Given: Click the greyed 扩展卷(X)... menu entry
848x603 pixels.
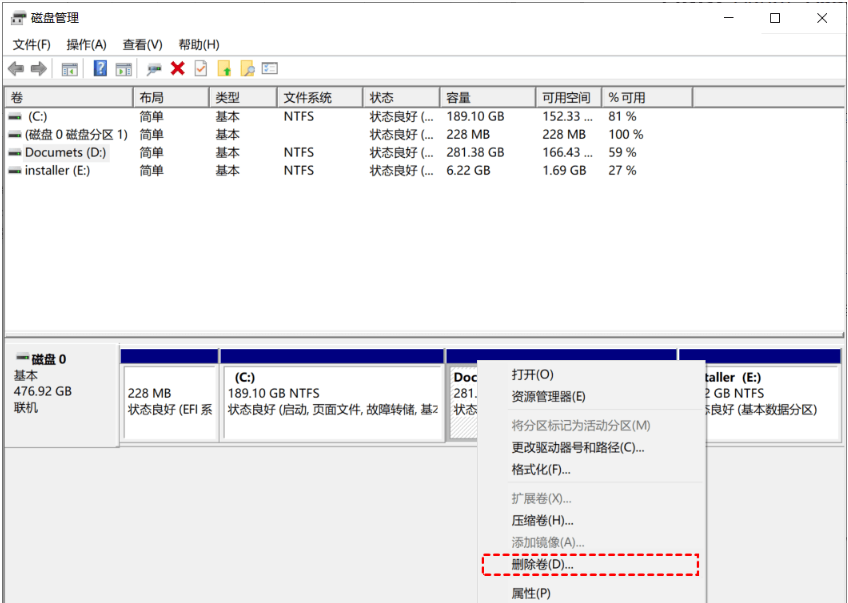Looking at the screenshot, I should coord(592,498).
